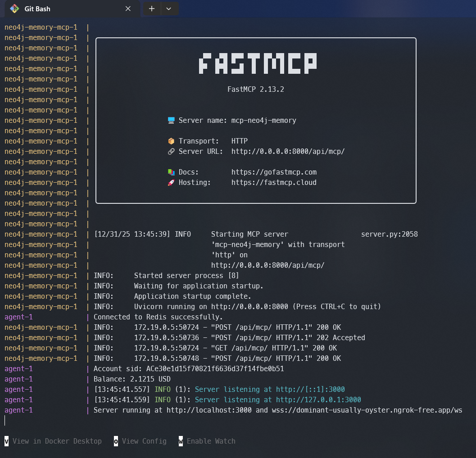The height and width of the screenshot is (458, 476).
Task: Click the GET /api/mcp/ 200 OK log line
Action: coord(215,348)
